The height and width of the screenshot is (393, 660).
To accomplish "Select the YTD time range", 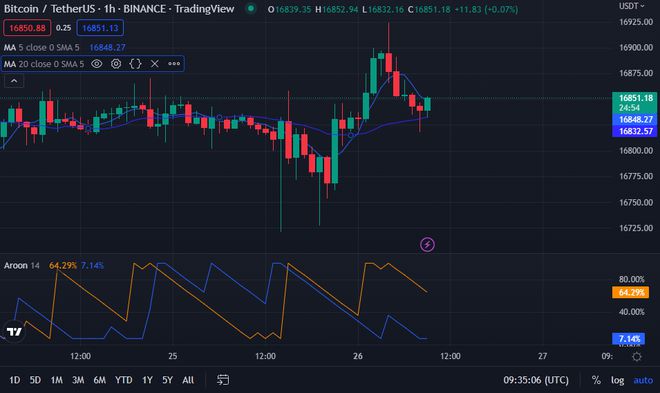I will pyautogui.click(x=124, y=380).
